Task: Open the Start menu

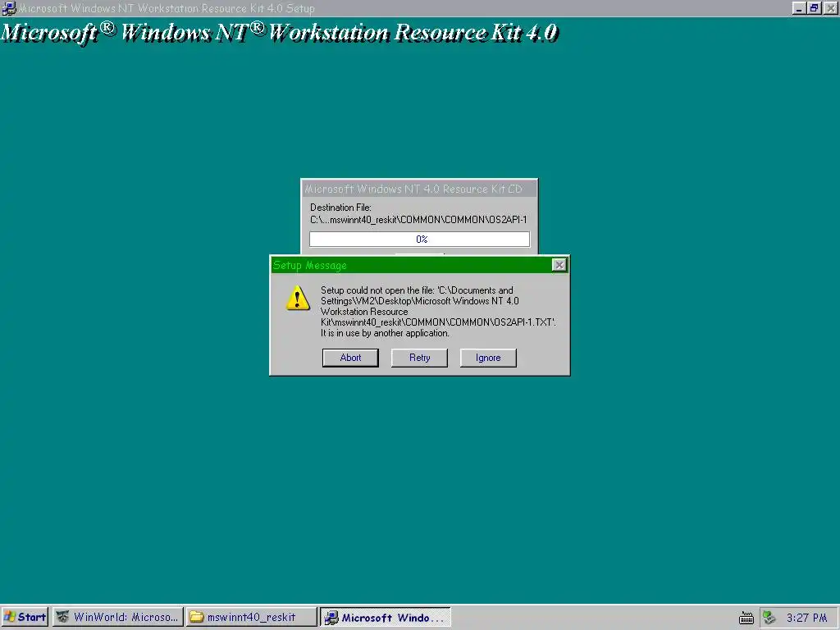Action: click(x=25, y=617)
